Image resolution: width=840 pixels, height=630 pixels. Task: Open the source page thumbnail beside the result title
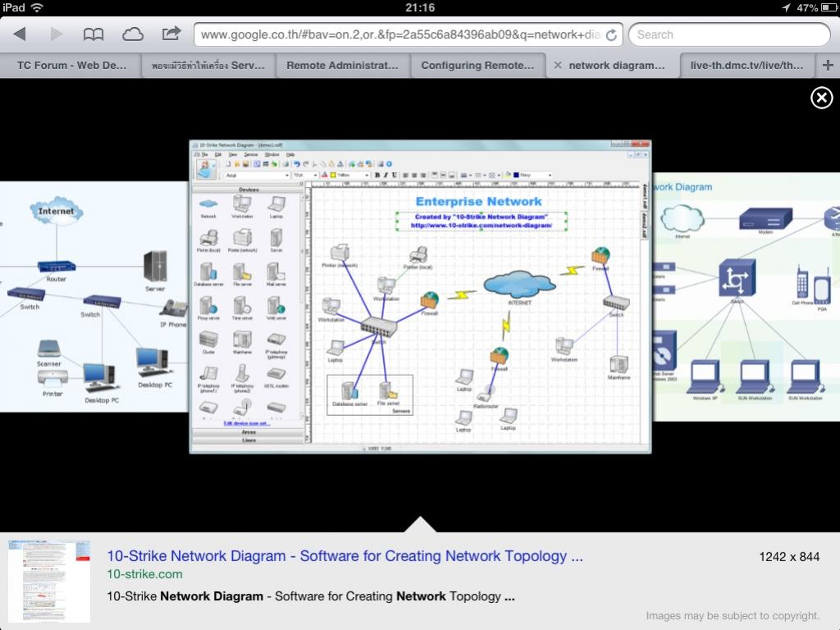pos(49,582)
